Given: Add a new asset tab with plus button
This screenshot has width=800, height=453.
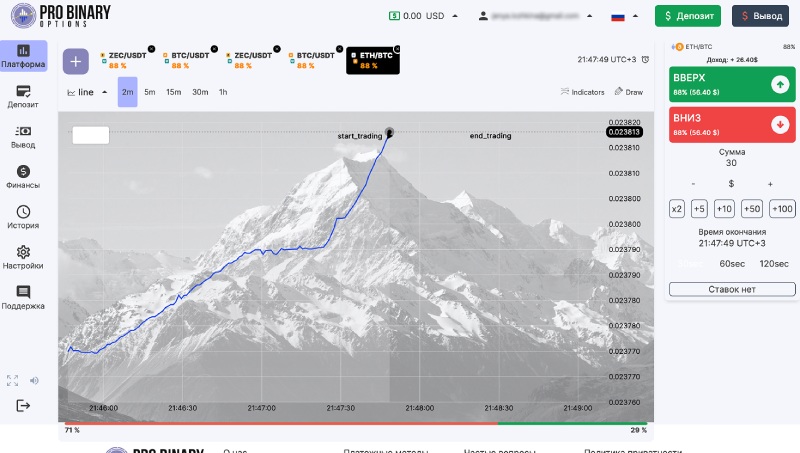Looking at the screenshot, I should [76, 62].
